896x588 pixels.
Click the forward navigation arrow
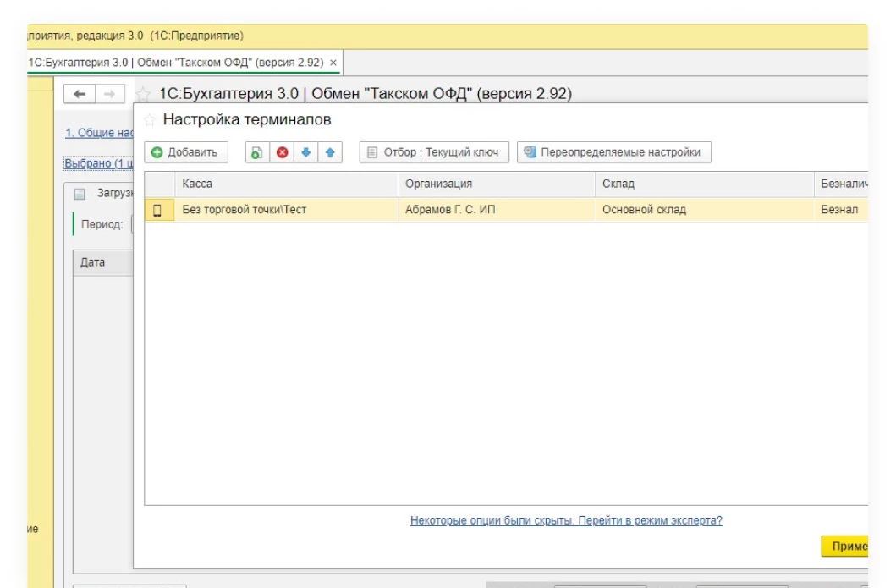(x=109, y=94)
